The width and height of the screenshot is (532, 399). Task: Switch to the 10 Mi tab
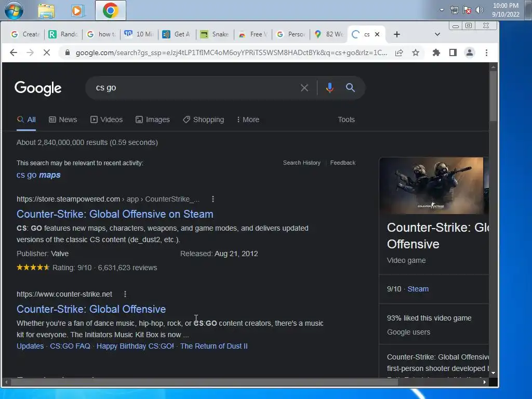pos(139,34)
